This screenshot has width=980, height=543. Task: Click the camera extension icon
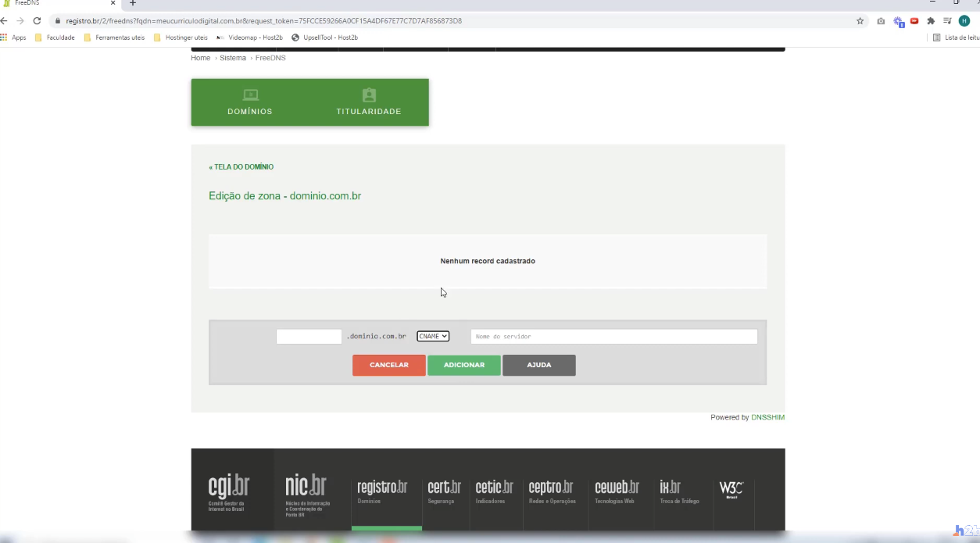tap(881, 21)
